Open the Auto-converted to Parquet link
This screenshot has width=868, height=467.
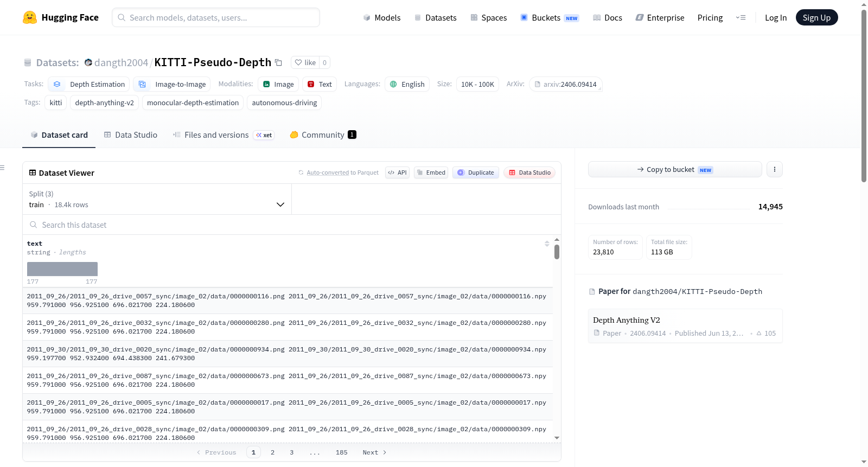(328, 172)
